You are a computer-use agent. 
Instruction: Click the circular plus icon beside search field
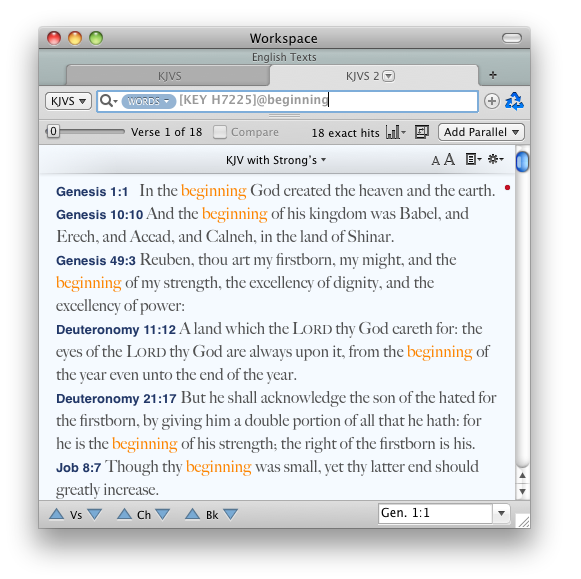491,101
